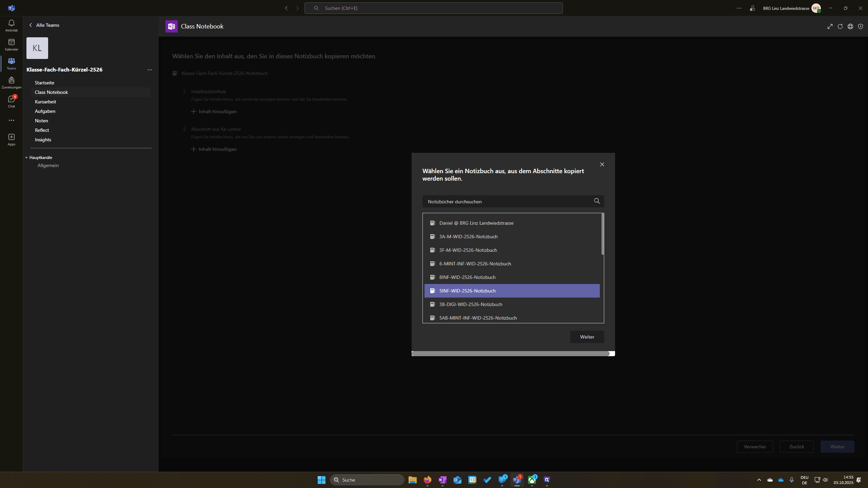Open settings and more ellipsis in title bar
This screenshot has height=488, width=868.
coord(739,8)
